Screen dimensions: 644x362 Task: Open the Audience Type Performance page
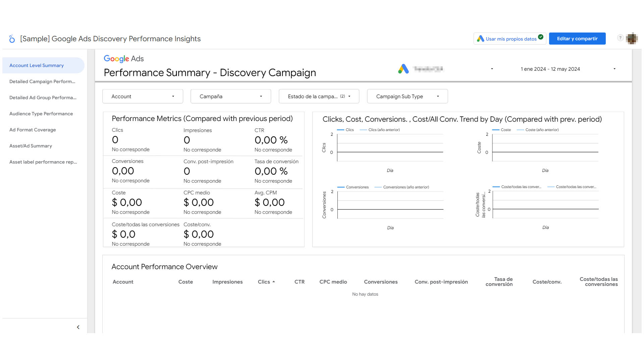41,114
